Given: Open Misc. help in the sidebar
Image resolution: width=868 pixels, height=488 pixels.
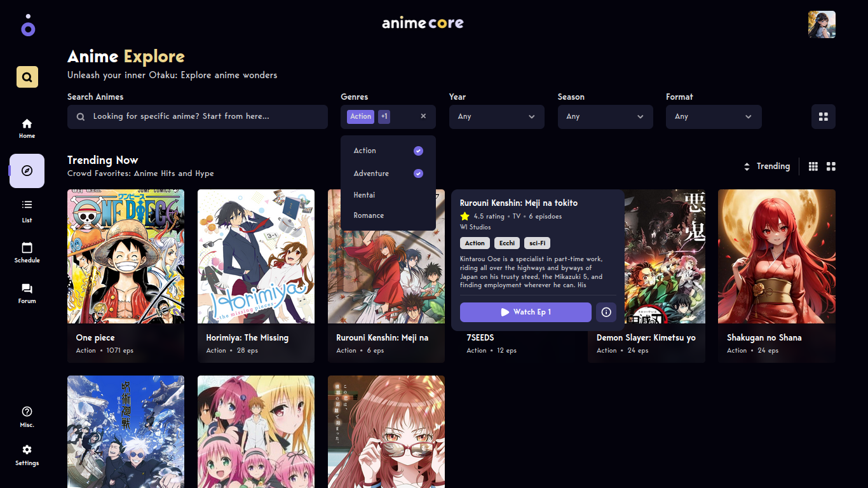Looking at the screenshot, I should pyautogui.click(x=27, y=417).
